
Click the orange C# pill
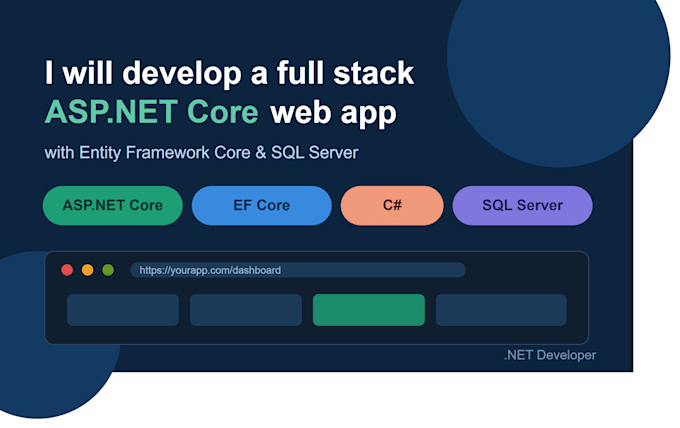(x=392, y=206)
